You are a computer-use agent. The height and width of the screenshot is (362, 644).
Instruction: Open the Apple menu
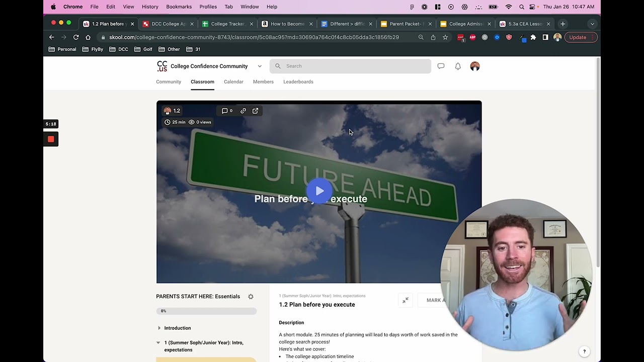click(x=53, y=7)
